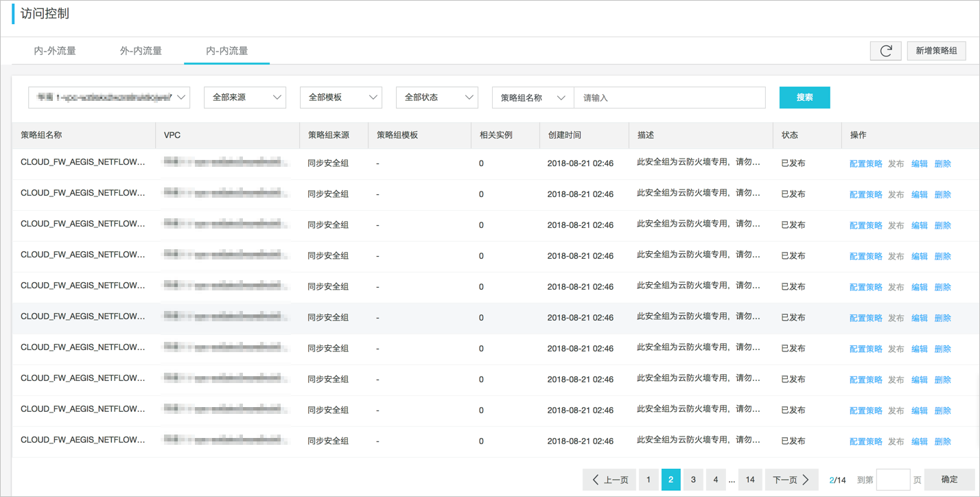The image size is (980, 497).
Task: Focus the 到第 page number input
Action: click(x=894, y=480)
